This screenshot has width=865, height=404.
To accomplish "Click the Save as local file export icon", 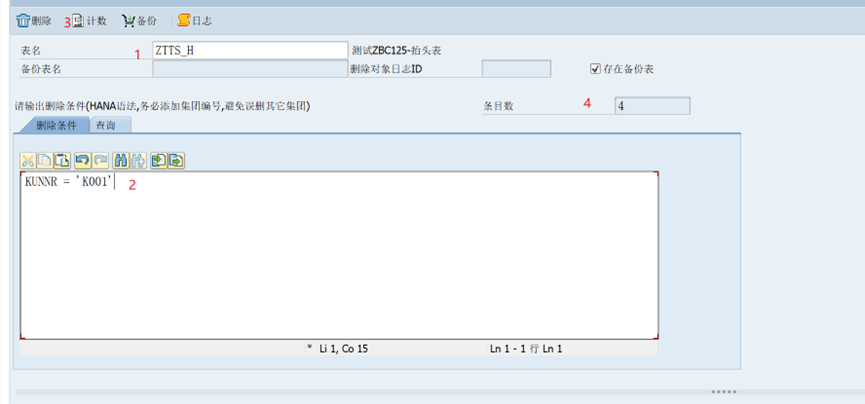I will click(x=176, y=161).
